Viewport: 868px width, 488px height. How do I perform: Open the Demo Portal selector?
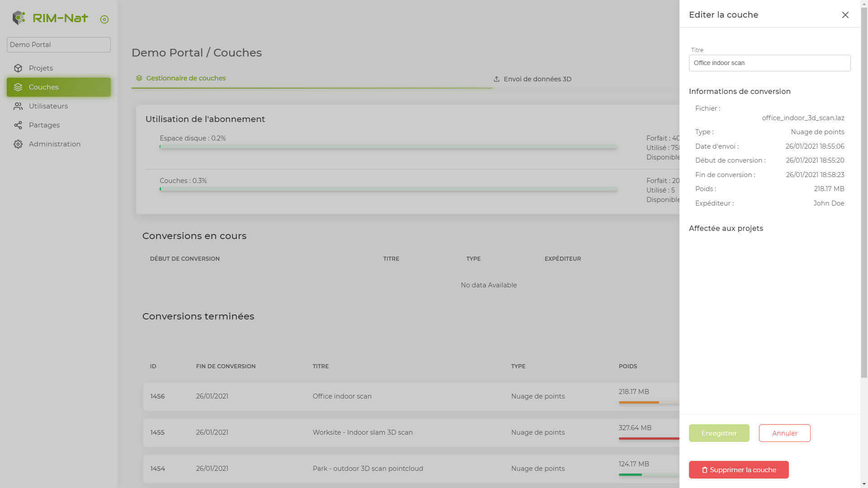[59, 45]
